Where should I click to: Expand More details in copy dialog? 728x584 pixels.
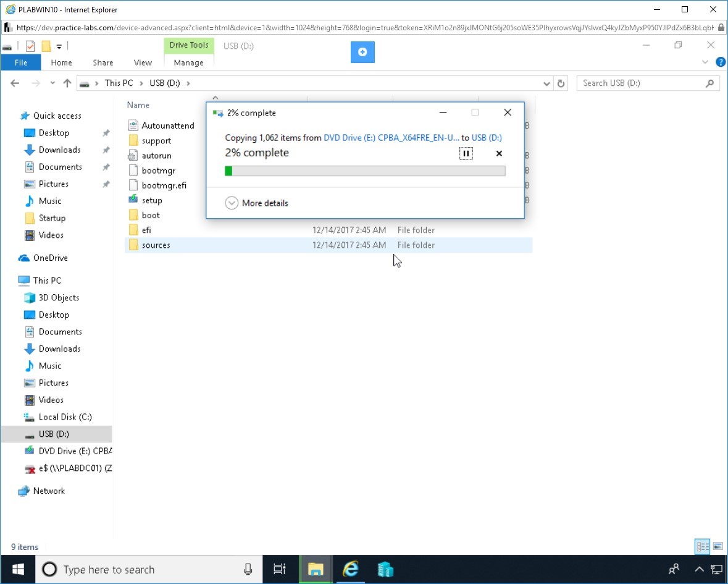tap(256, 203)
